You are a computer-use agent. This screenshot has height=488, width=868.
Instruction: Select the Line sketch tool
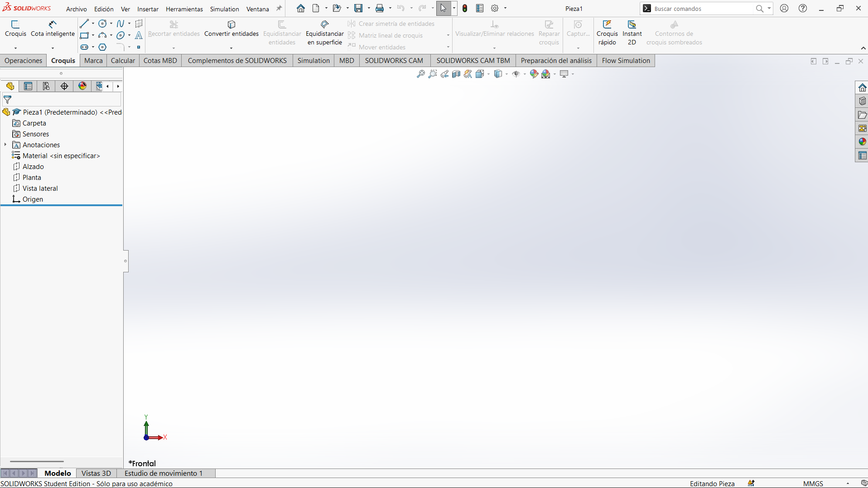click(x=84, y=24)
